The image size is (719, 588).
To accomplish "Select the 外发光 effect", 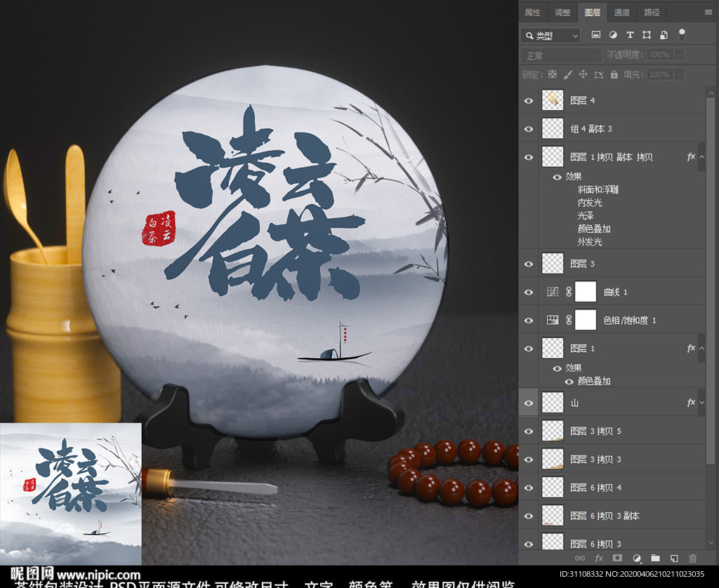I will click(590, 241).
